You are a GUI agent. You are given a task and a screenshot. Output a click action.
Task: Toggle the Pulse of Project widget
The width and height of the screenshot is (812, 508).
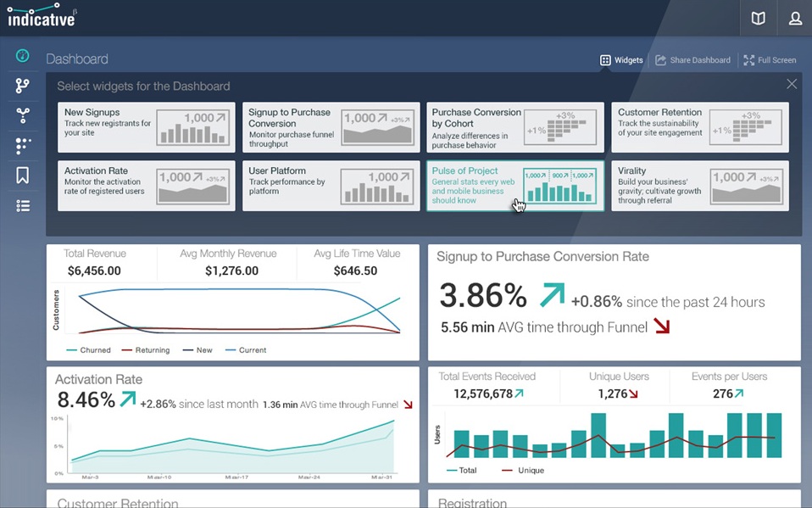click(x=514, y=186)
